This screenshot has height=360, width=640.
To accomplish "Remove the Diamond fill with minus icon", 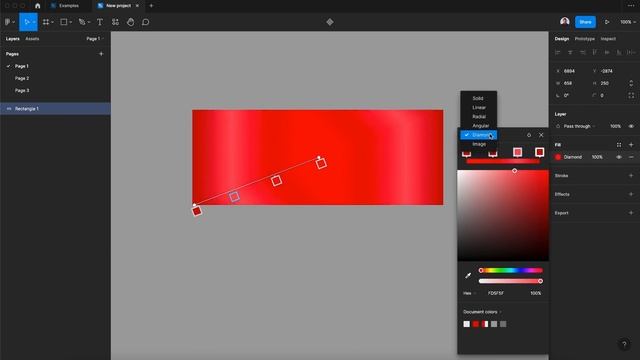I will click(631, 157).
